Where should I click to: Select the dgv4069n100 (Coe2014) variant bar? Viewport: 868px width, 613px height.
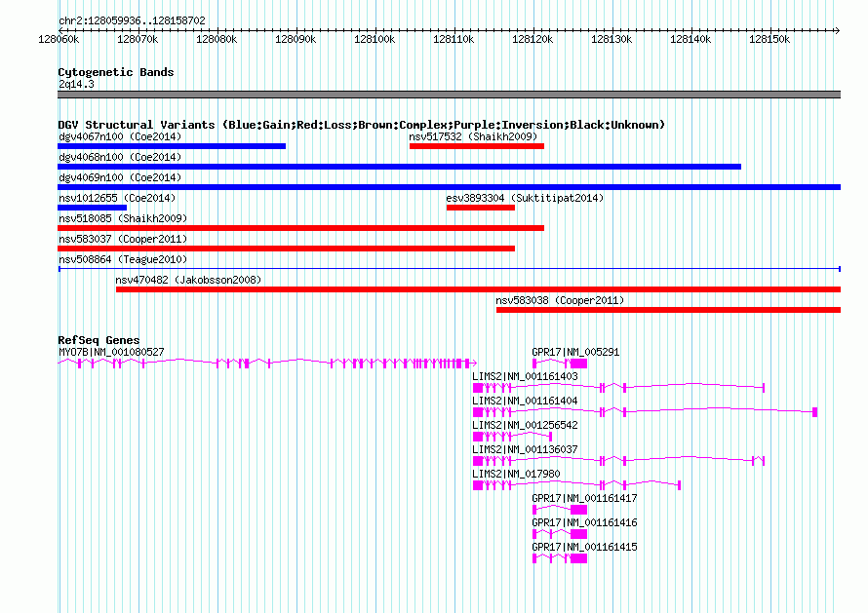(x=449, y=187)
